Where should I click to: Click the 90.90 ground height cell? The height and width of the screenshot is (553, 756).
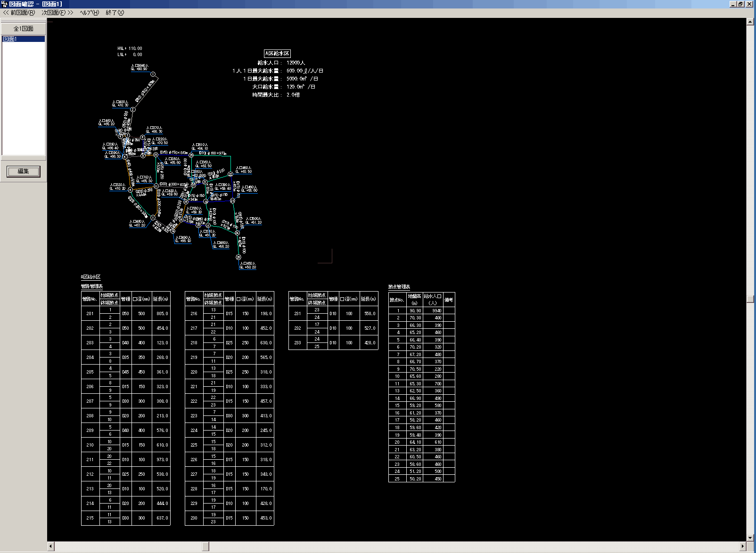tap(415, 311)
